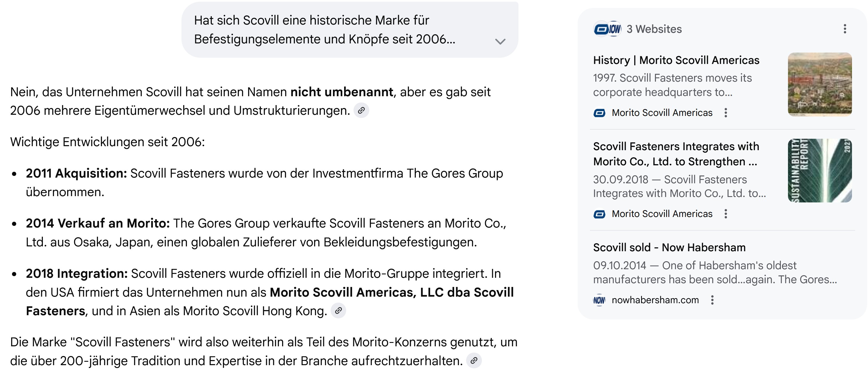Open options menu for Scovill Fasteners Integrates result
Image resolution: width=868 pixels, height=384 pixels.
(x=726, y=214)
